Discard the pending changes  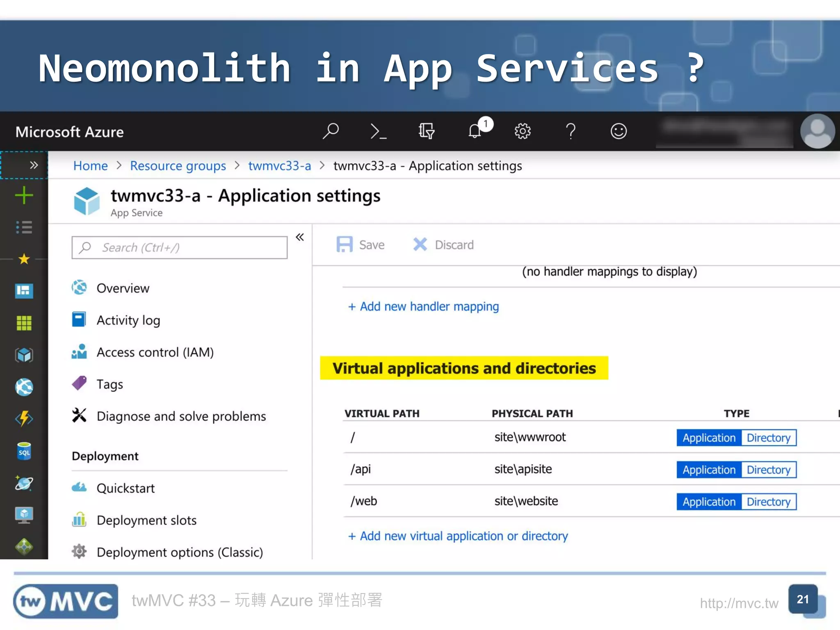point(443,244)
